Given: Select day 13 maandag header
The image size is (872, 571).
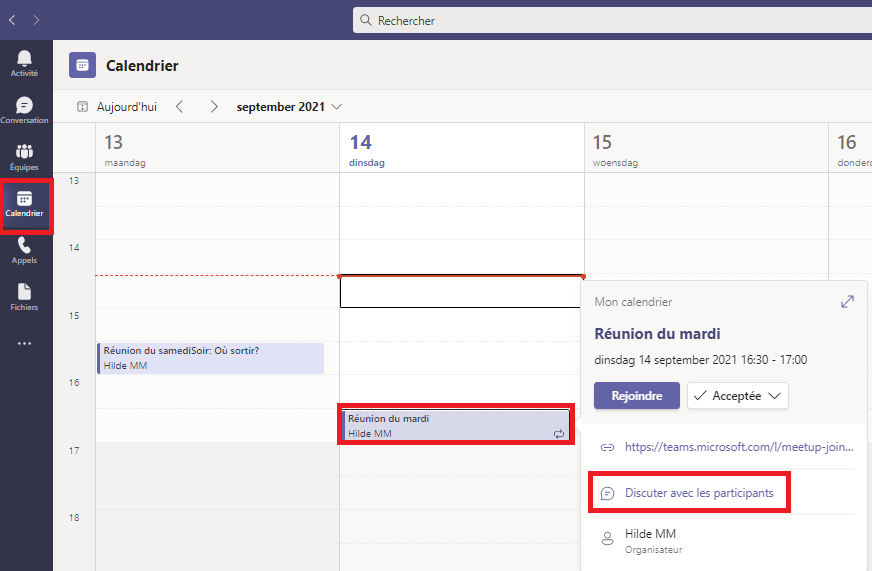Looking at the screenshot, I should tap(217, 148).
